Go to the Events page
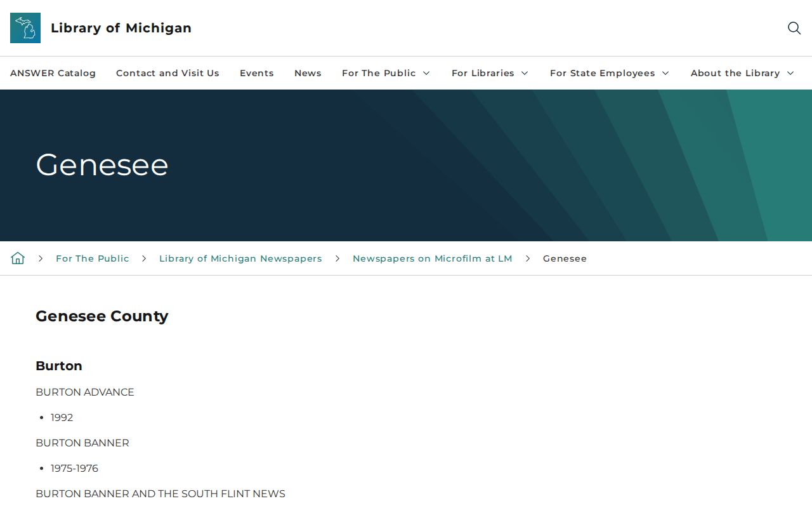Image resolution: width=812 pixels, height=508 pixels. point(257,73)
